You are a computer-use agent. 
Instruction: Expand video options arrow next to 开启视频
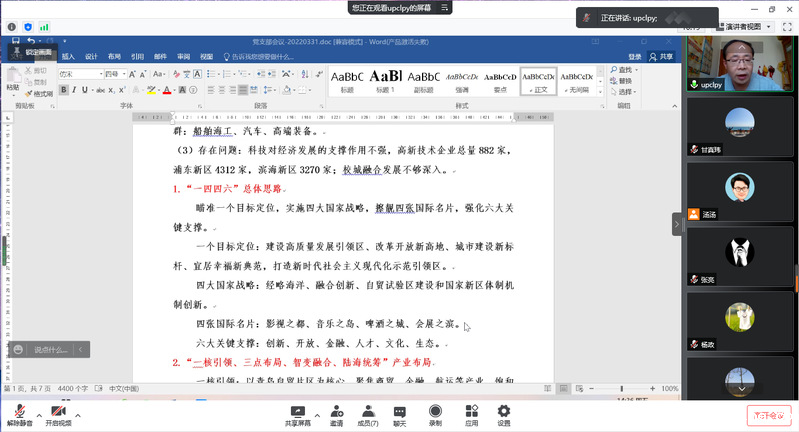78,415
